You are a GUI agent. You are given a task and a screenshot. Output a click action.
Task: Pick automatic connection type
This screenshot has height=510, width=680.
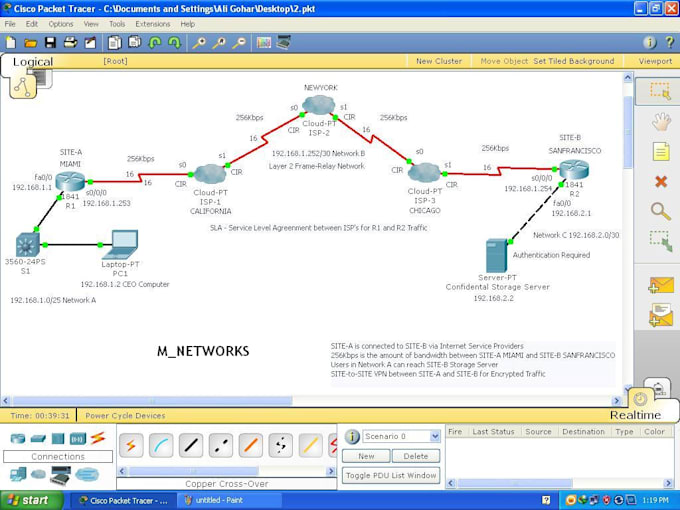pyautogui.click(x=131, y=445)
